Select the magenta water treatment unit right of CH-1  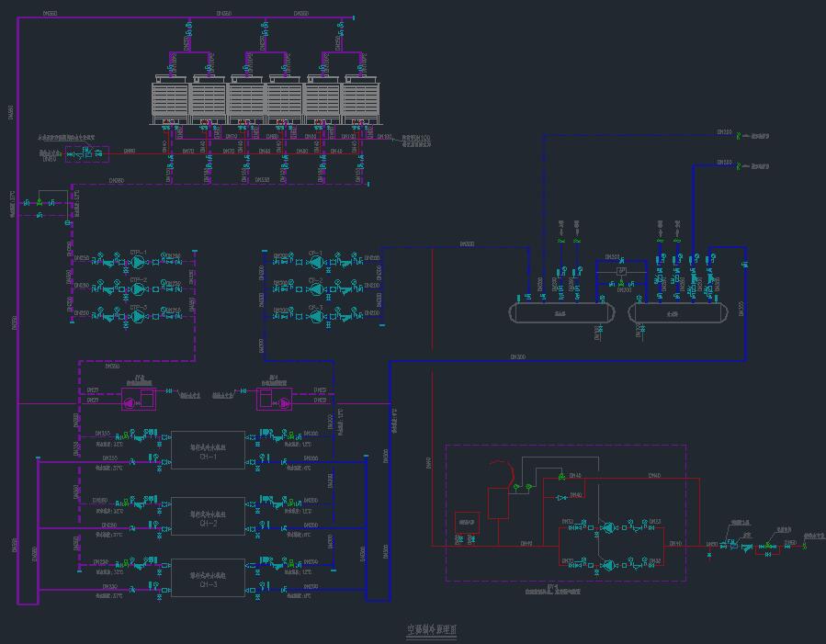(x=274, y=399)
